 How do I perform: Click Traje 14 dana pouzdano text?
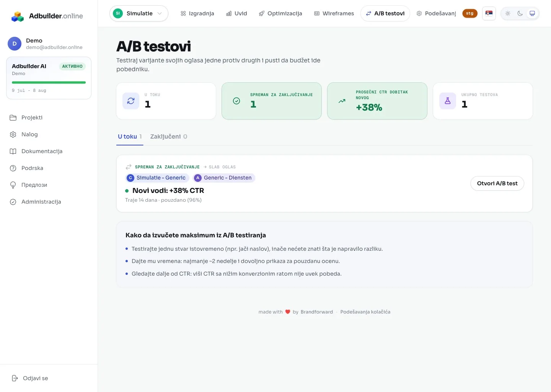[163, 200]
